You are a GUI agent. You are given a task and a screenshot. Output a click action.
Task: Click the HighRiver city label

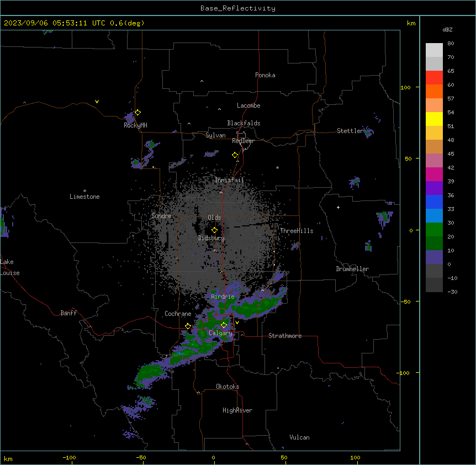coord(237,410)
